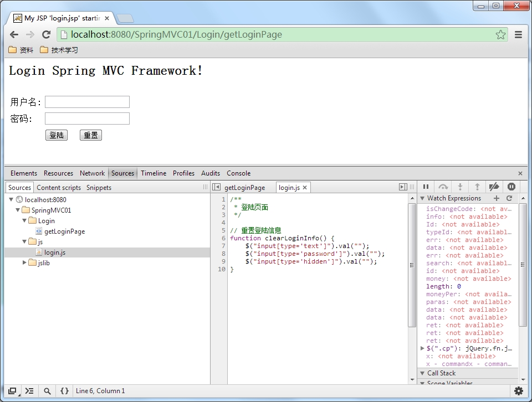Click the 'length: 0' watch entry
This screenshot has width=532, height=402.
(x=443, y=286)
